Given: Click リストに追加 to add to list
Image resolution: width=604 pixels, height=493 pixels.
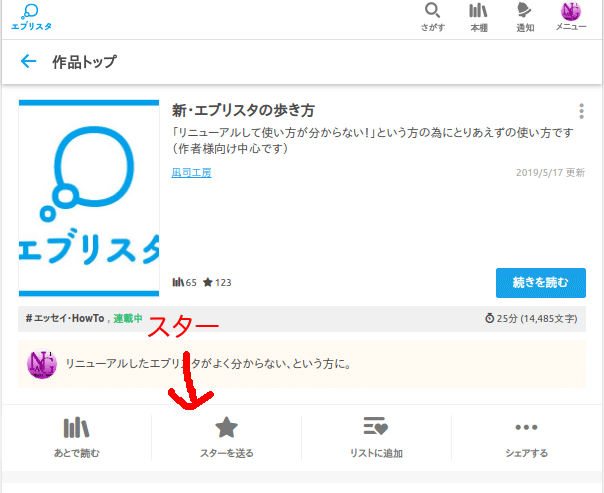Looking at the screenshot, I should pyautogui.click(x=376, y=438).
